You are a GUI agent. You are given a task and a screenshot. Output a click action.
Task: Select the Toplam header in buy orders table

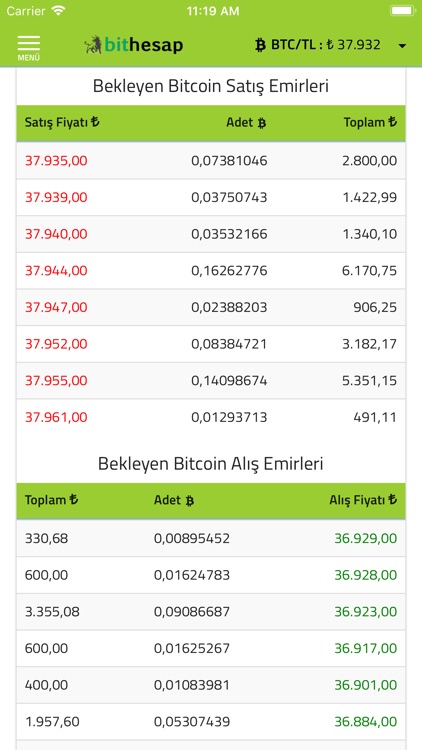point(51,500)
